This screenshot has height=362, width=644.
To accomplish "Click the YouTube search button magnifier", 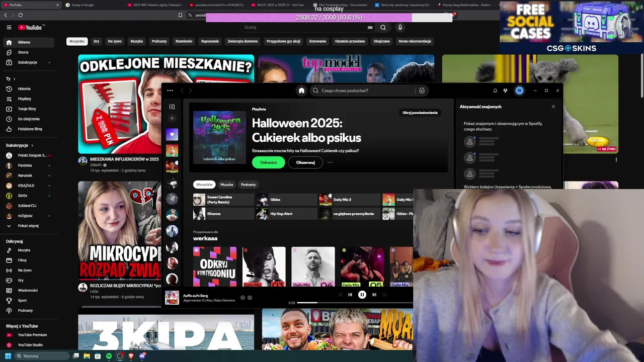I will click(383, 28).
